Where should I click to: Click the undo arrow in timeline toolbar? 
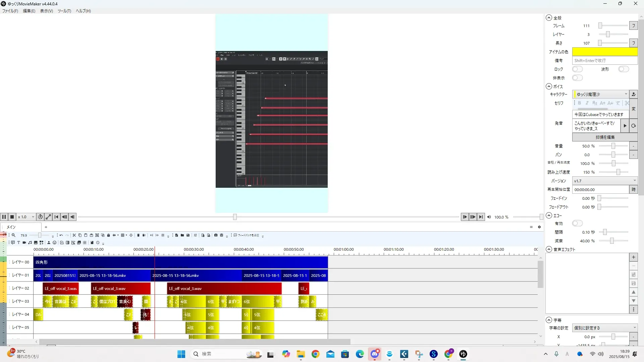[61, 235]
